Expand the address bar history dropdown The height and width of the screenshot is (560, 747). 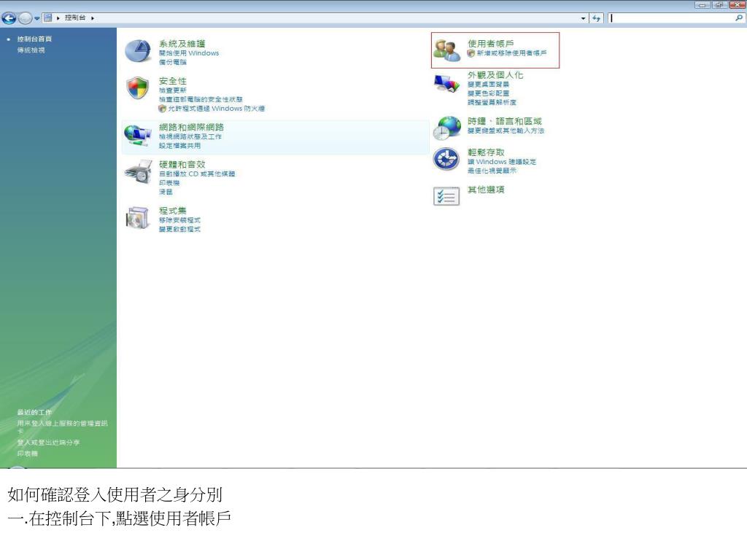coord(583,18)
